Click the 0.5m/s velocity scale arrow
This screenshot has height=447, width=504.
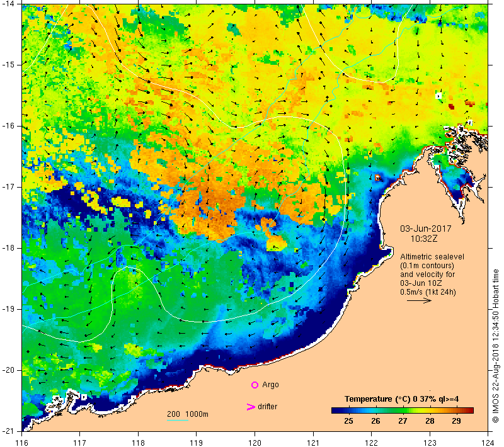[x=419, y=300]
